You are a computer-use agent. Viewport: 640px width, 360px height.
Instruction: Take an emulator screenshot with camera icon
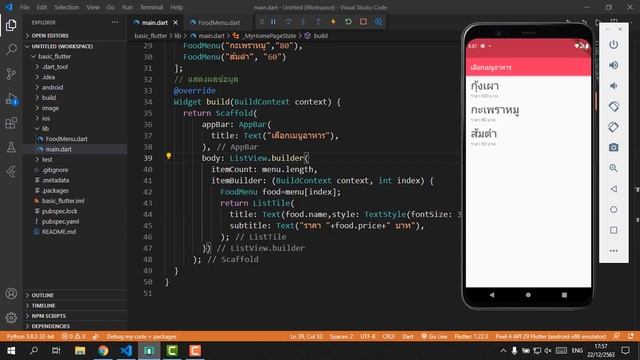613,147
